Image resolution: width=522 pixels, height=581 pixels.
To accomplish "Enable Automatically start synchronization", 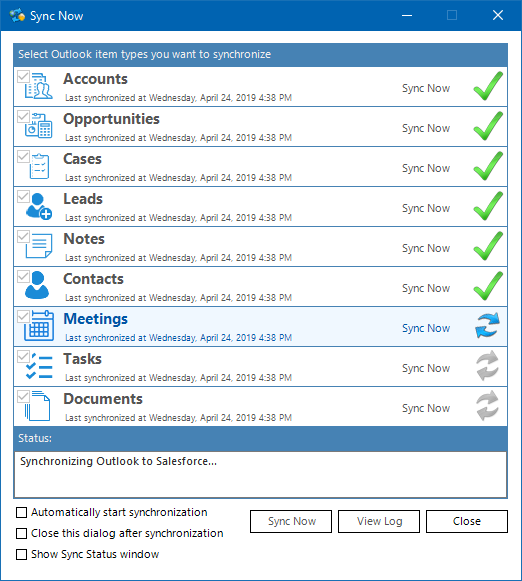I will [x=21, y=512].
